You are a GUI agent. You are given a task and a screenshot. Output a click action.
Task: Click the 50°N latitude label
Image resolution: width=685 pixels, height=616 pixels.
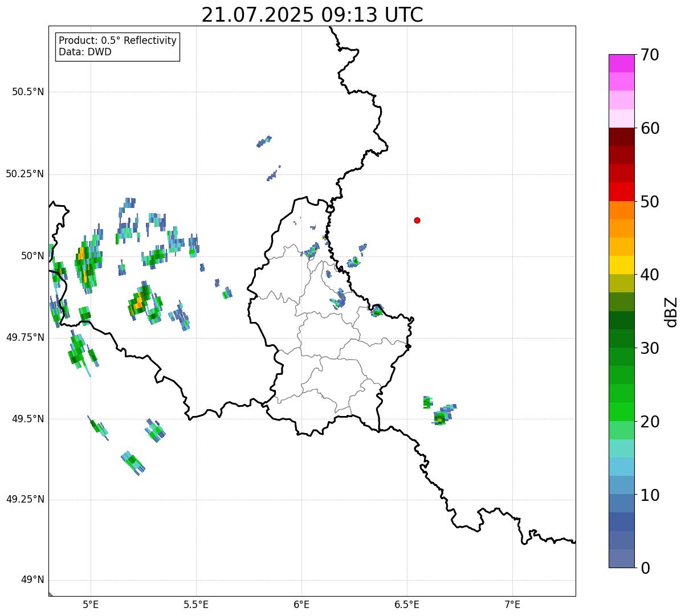coord(32,256)
